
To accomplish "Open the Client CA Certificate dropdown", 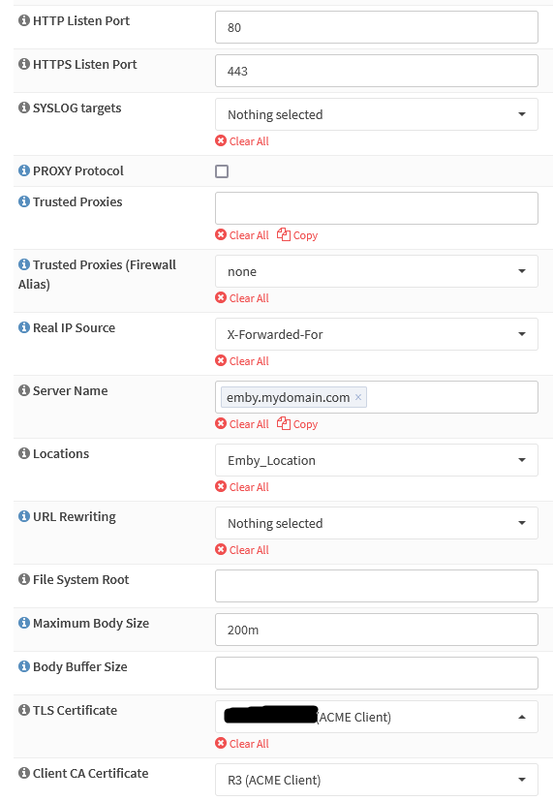I will [376, 780].
